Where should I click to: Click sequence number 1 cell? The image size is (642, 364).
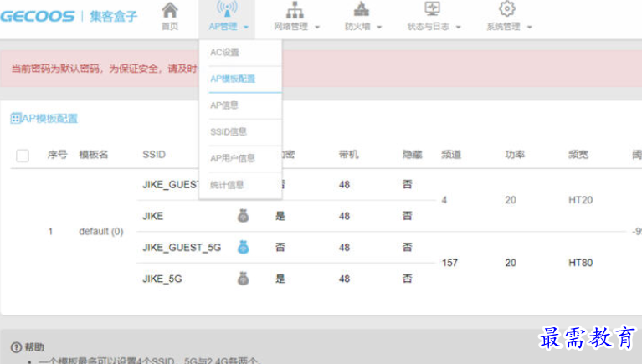(x=50, y=231)
